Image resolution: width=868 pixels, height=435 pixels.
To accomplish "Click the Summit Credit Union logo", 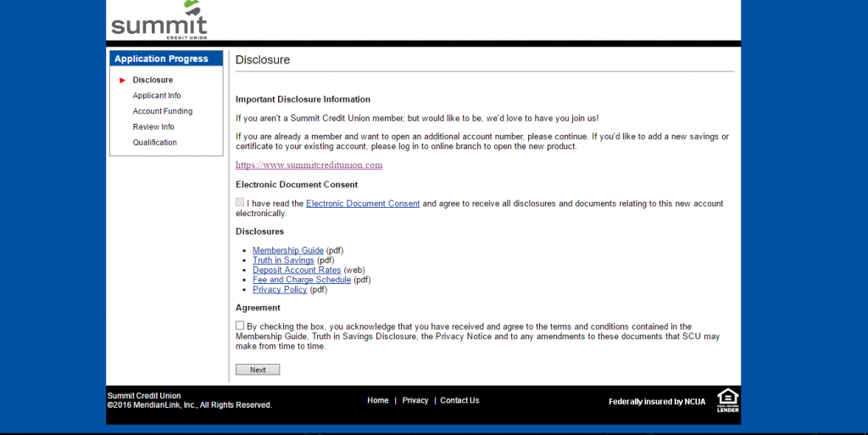I will (x=159, y=20).
